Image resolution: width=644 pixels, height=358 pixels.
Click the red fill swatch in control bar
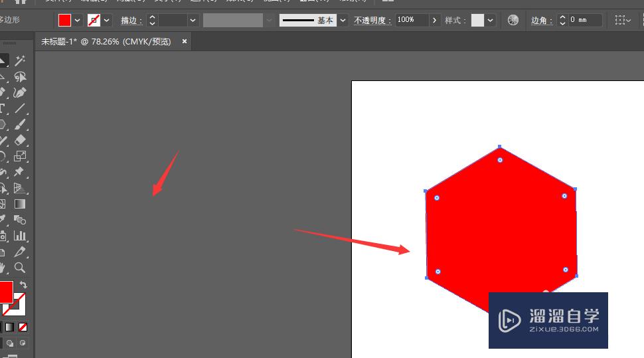click(x=64, y=20)
